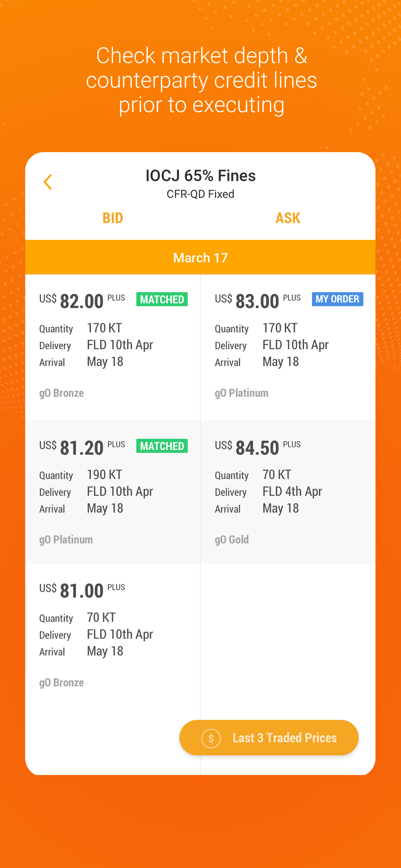
Task: Tap gO Platinum label under 83.00 ask
Action: coord(242,393)
